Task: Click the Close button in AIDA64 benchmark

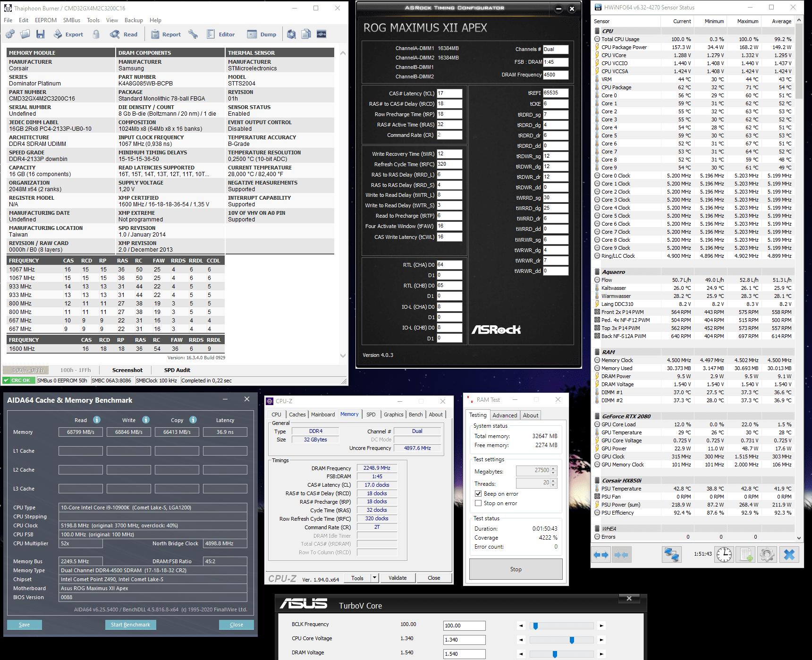Action: click(x=237, y=625)
